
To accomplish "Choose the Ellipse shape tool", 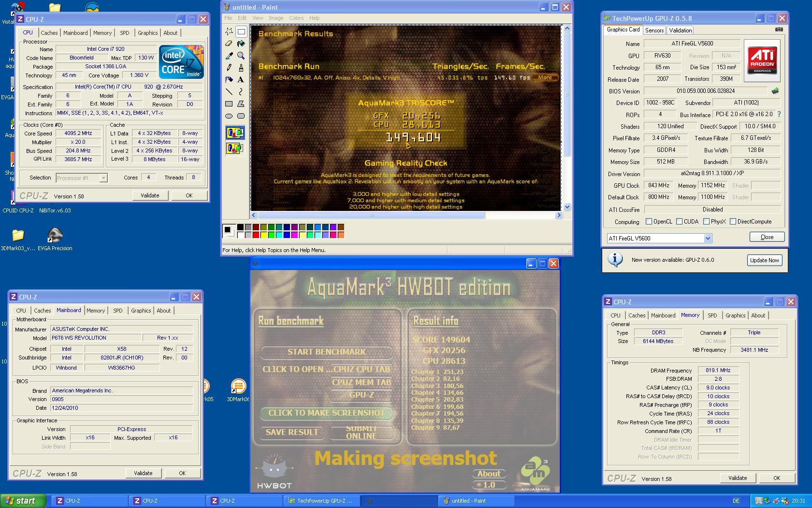I will (x=229, y=116).
